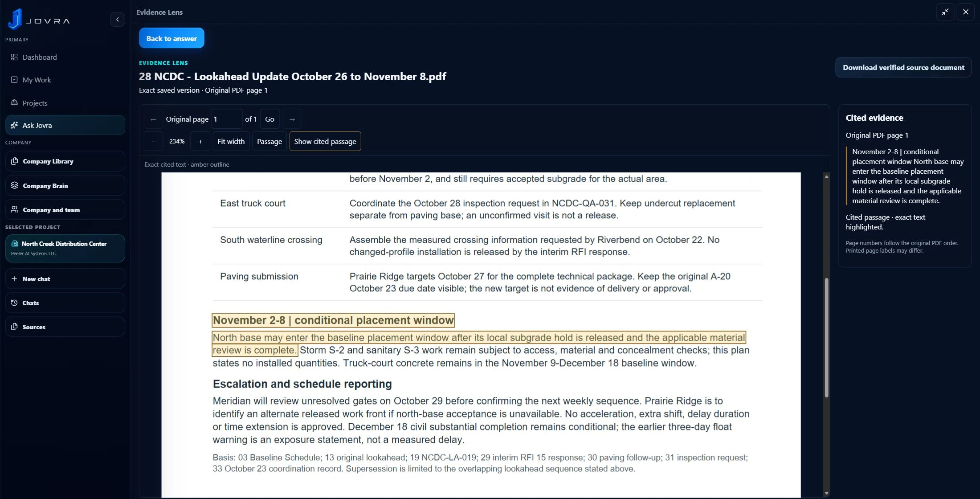Click scrollbar down arrow in document viewer

tap(826, 493)
